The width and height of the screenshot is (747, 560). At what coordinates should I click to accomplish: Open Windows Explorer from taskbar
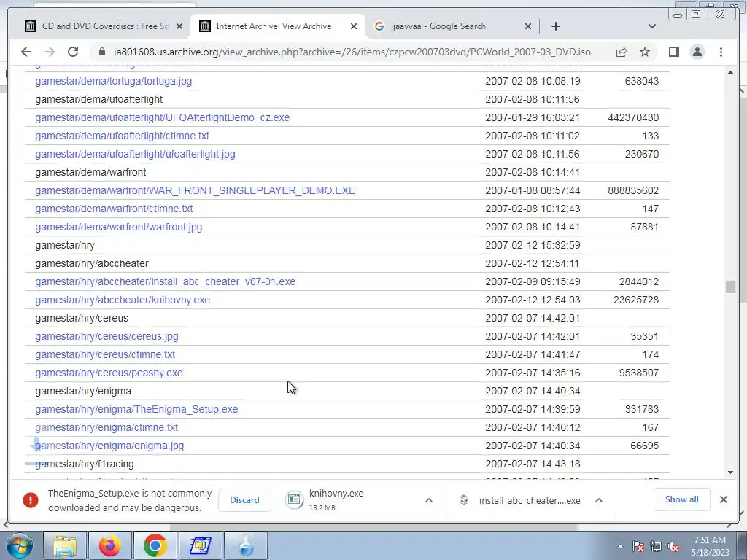65,545
